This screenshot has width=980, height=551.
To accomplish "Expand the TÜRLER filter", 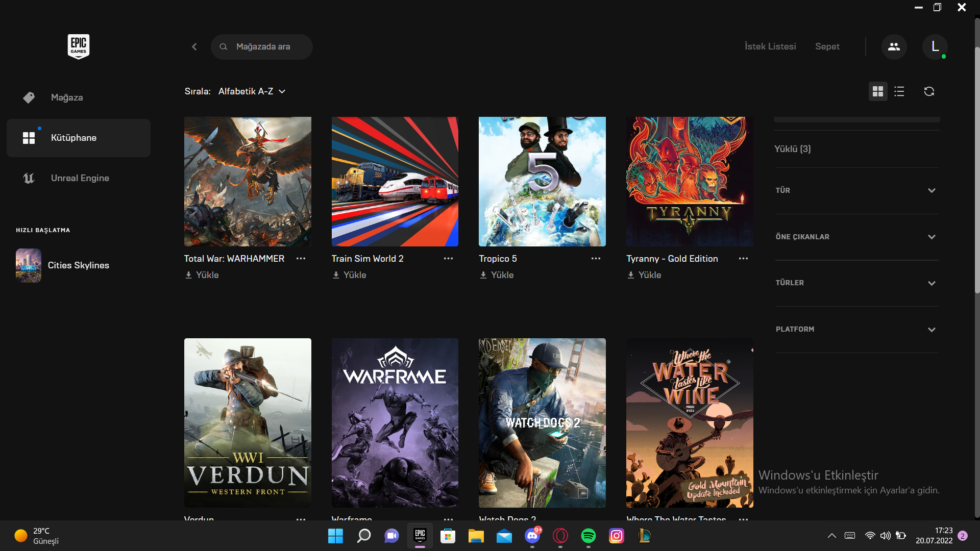I will pyautogui.click(x=856, y=283).
